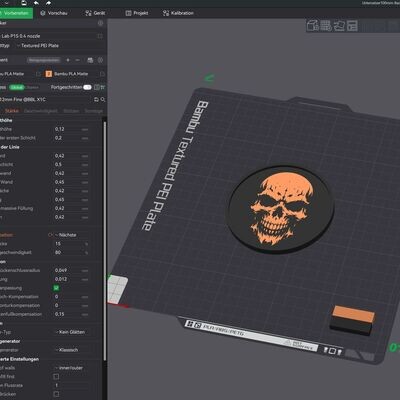Click the orange filament 2 color swatch
Screen dimensions: 400x400
tap(49, 74)
